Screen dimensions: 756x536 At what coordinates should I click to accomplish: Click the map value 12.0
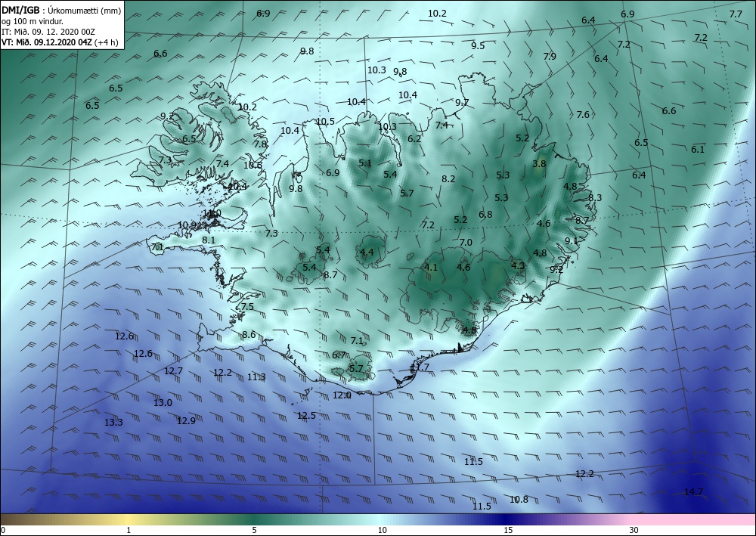coord(342,395)
